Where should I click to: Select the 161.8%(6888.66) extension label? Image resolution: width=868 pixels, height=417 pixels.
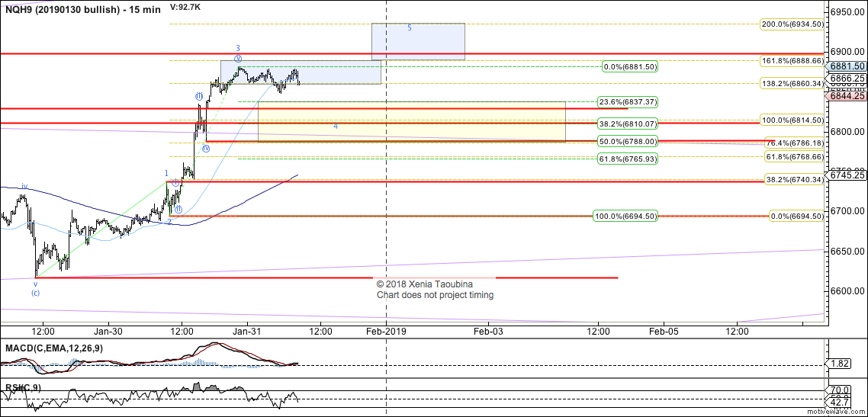792,60
